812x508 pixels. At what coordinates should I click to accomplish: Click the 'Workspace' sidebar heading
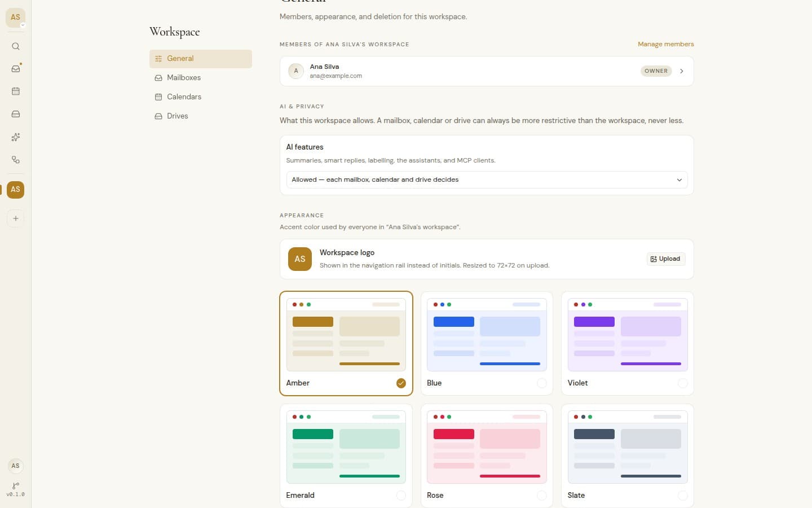click(x=175, y=32)
